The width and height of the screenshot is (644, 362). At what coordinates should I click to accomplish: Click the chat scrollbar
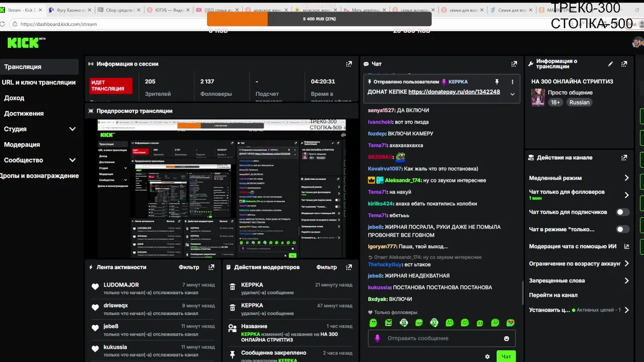[x=522, y=292]
